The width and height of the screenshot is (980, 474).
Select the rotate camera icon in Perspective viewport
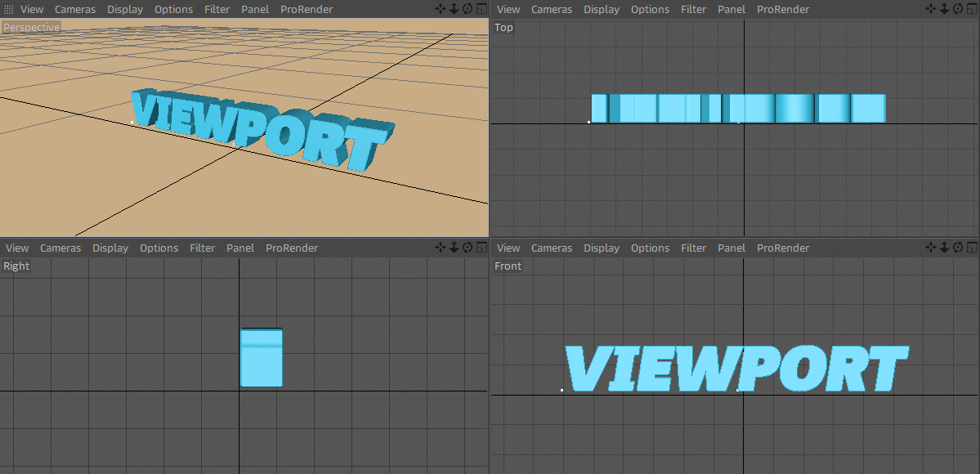point(466,8)
